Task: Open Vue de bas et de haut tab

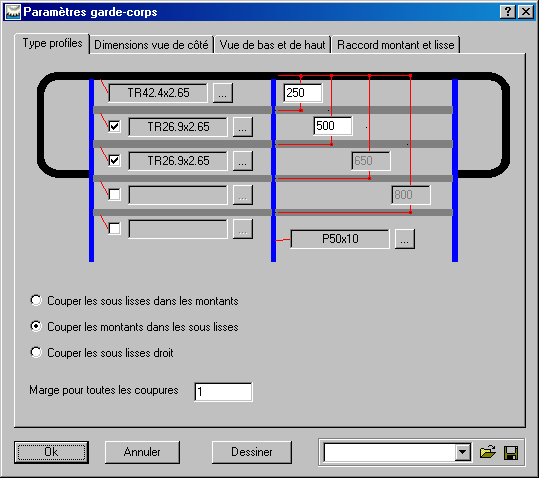Action: pyautogui.click(x=272, y=45)
